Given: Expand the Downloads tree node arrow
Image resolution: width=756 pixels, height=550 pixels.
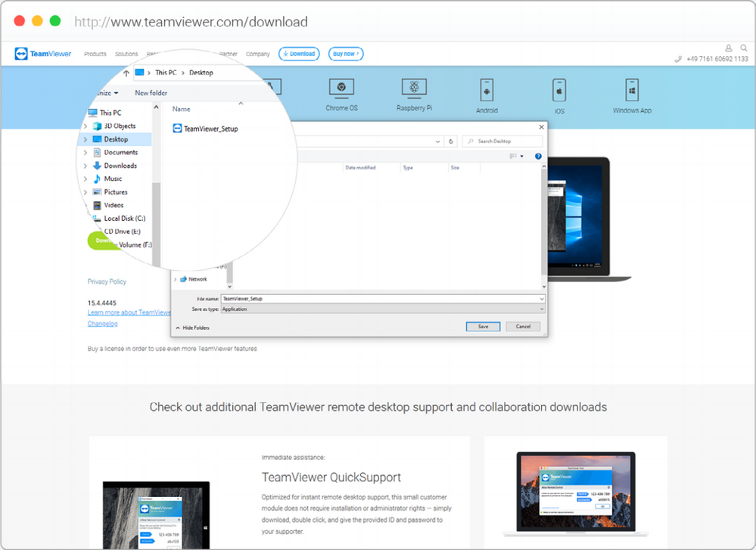Looking at the screenshot, I should point(86,166).
